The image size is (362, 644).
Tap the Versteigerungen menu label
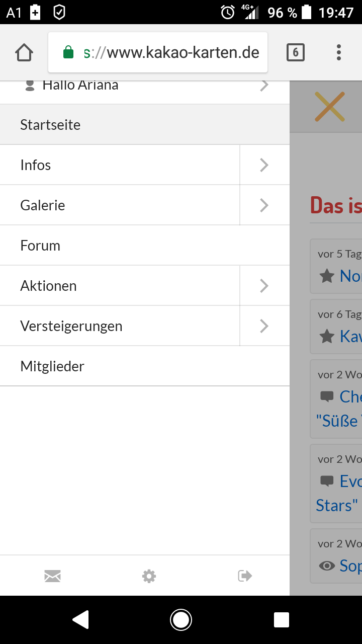pyautogui.click(x=71, y=326)
